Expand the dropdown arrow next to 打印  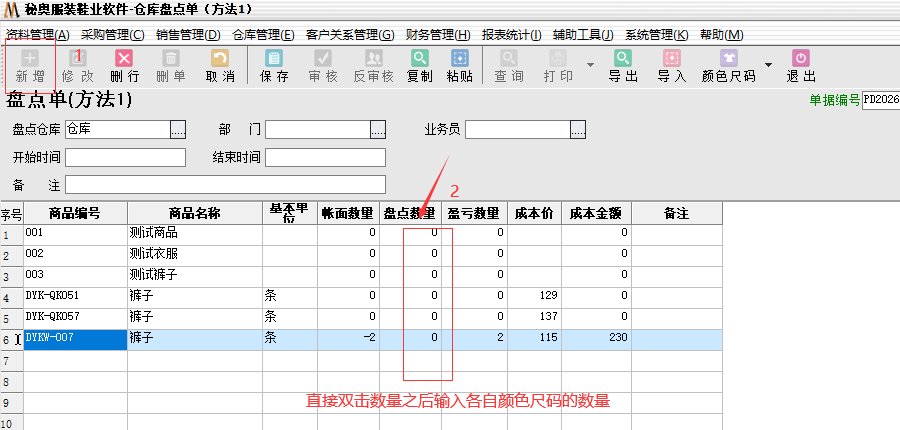(590, 65)
